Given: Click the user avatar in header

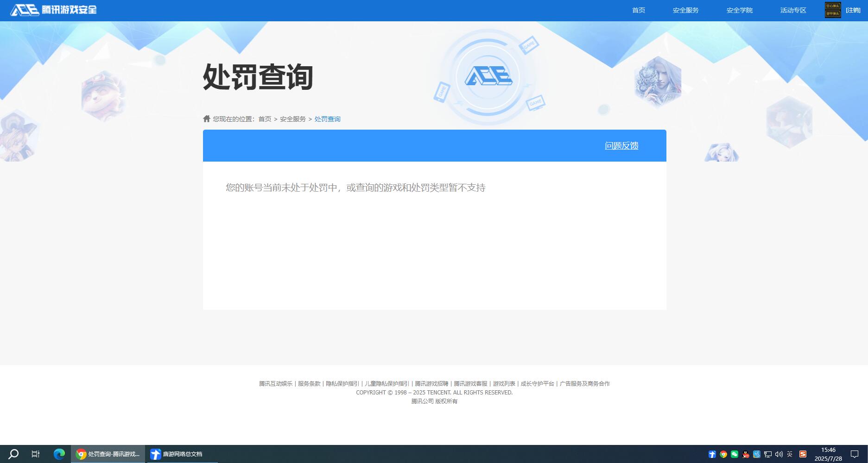Looking at the screenshot, I should tap(833, 10).
